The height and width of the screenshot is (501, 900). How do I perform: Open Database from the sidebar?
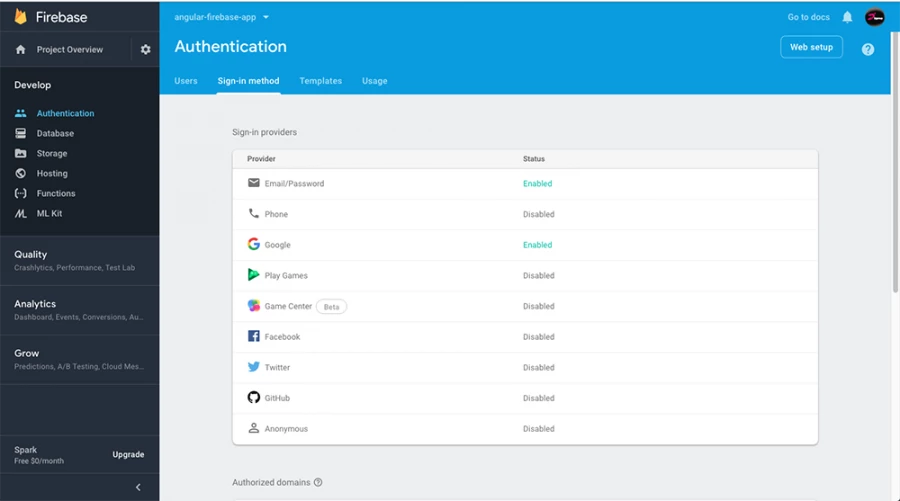tap(55, 133)
